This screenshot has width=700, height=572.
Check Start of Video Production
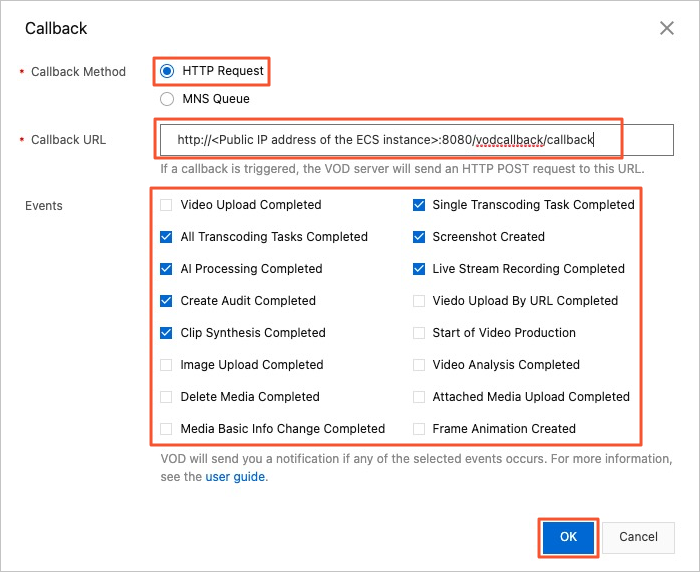point(419,333)
